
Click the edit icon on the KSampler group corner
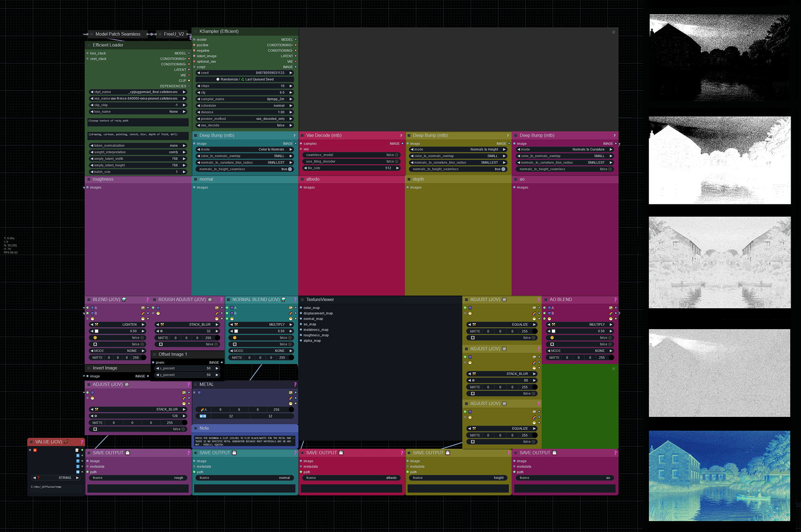point(614,32)
